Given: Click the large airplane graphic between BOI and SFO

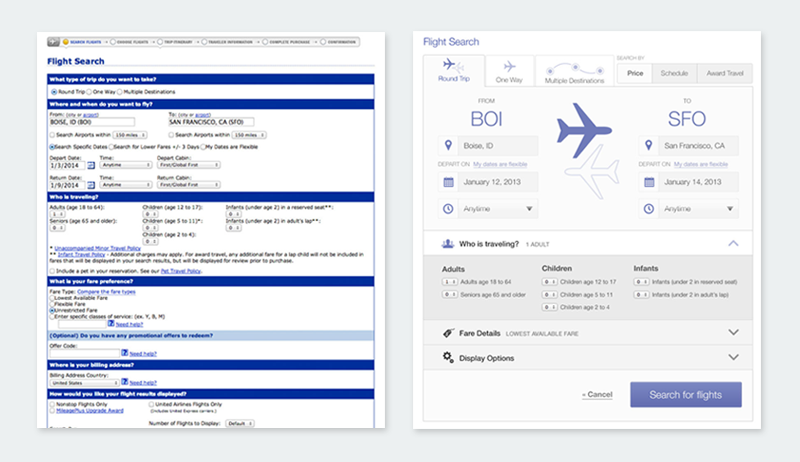Looking at the screenshot, I should pos(584,130).
